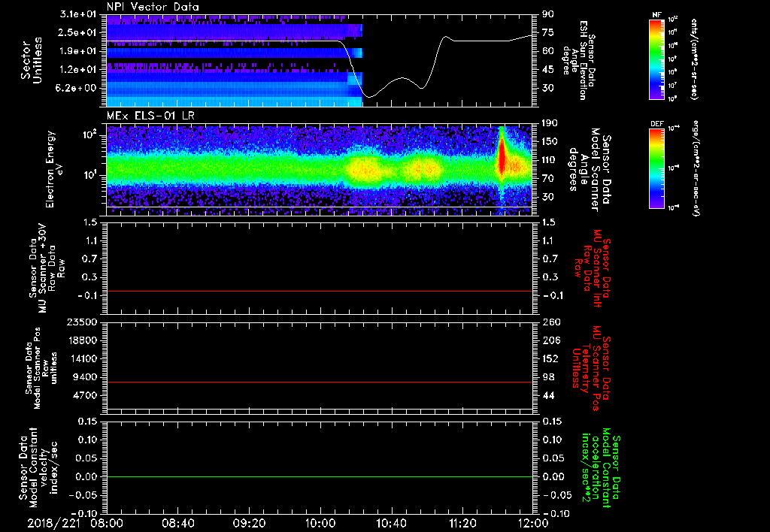Click the 09:20 time axis label

point(249,523)
